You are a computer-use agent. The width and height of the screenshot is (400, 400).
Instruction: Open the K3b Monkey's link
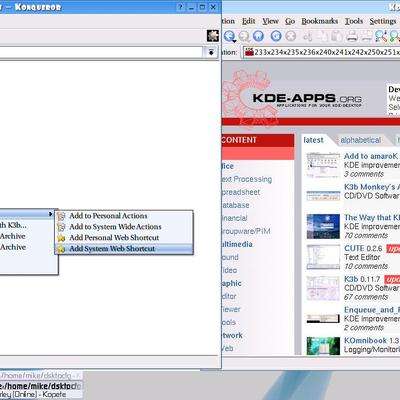tap(372, 187)
